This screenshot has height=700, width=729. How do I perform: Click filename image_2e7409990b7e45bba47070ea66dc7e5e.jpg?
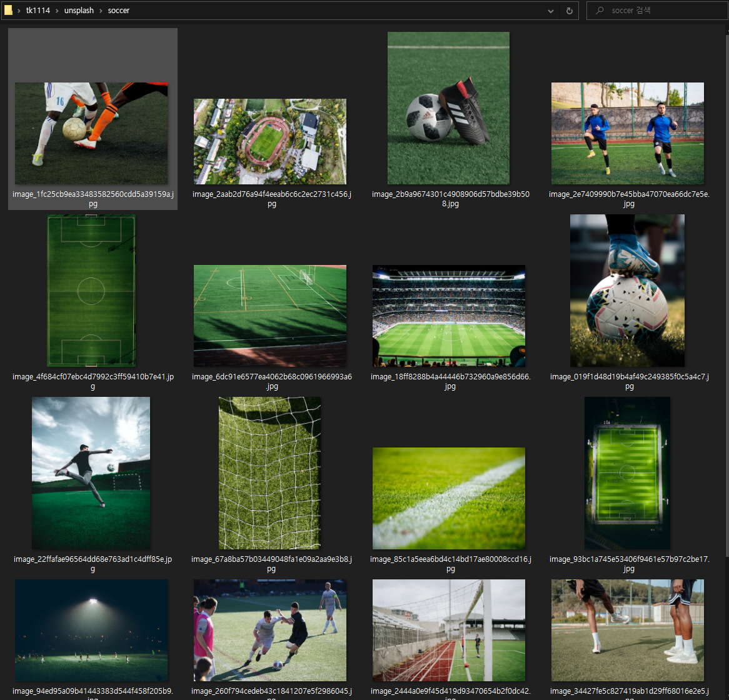click(629, 199)
